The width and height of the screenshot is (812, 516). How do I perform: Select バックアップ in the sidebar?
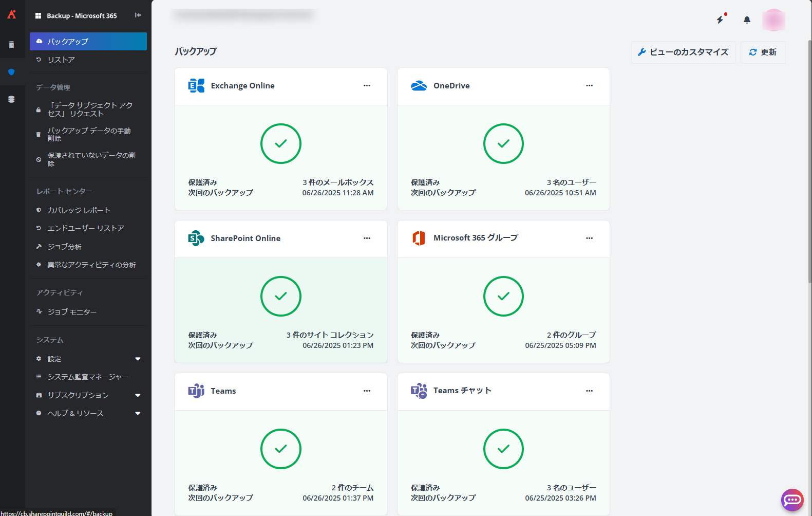88,41
